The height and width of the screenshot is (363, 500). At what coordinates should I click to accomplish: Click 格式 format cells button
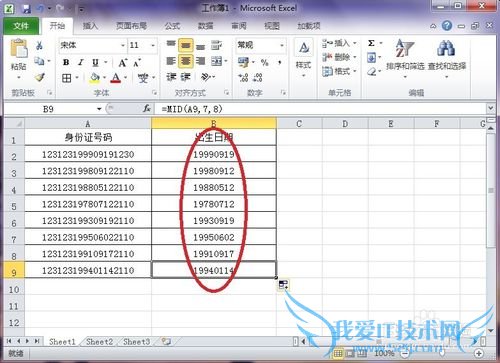[x=339, y=71]
